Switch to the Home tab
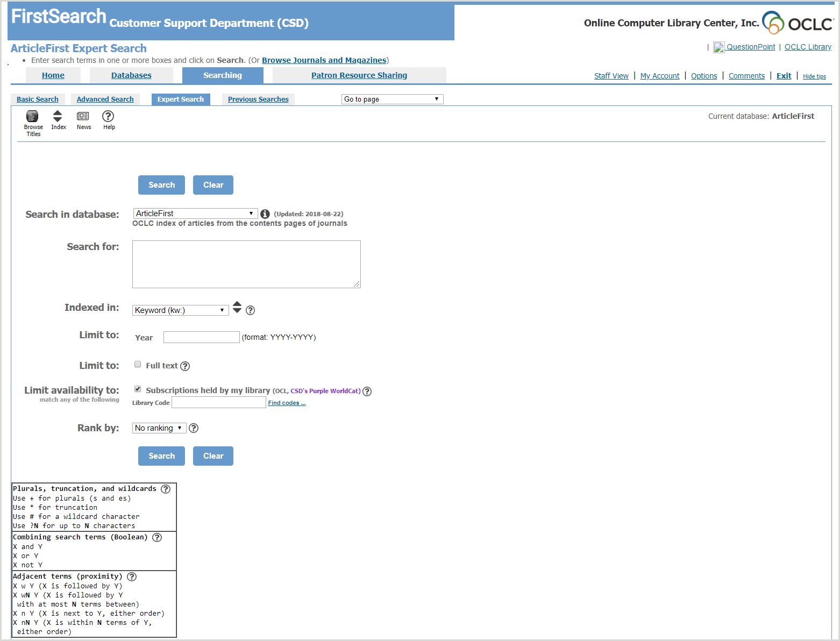 click(x=53, y=75)
